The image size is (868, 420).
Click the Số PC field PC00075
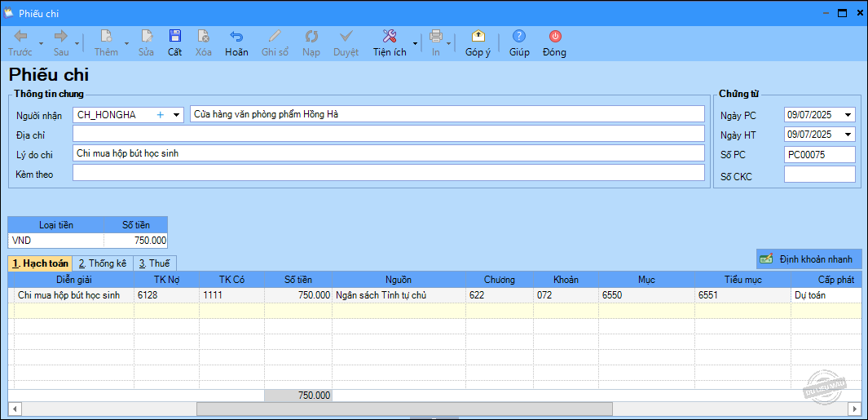[820, 155]
